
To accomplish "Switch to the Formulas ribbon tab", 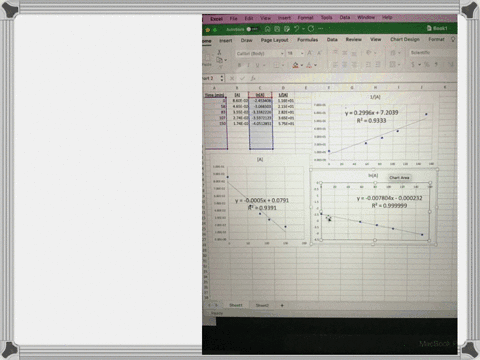I will click(x=307, y=40).
